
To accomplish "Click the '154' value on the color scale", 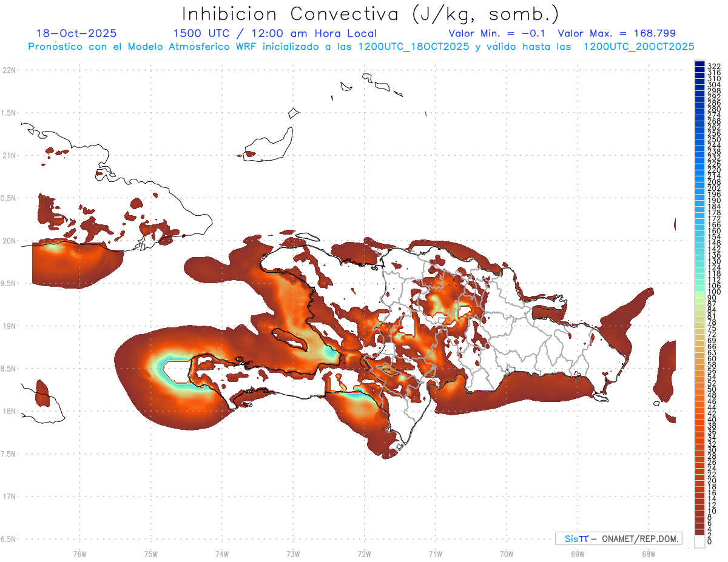I will [713, 237].
